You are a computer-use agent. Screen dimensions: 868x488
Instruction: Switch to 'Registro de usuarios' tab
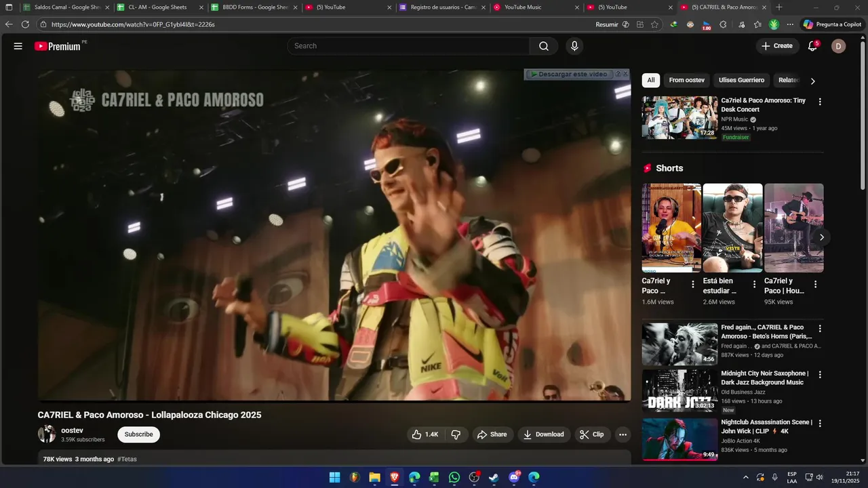pyautogui.click(x=441, y=7)
